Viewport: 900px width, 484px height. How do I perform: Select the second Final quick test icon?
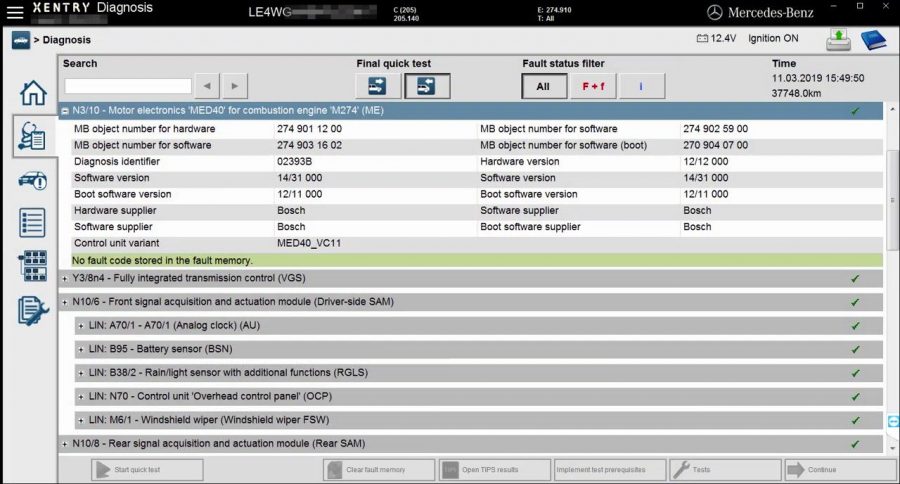pos(426,86)
